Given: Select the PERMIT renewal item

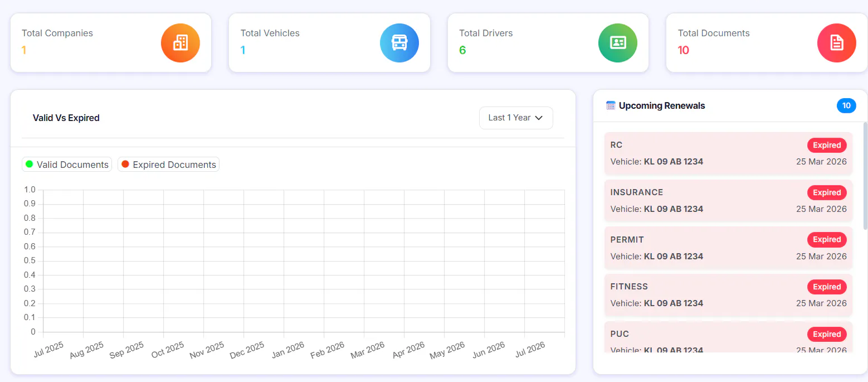Looking at the screenshot, I should tap(728, 248).
